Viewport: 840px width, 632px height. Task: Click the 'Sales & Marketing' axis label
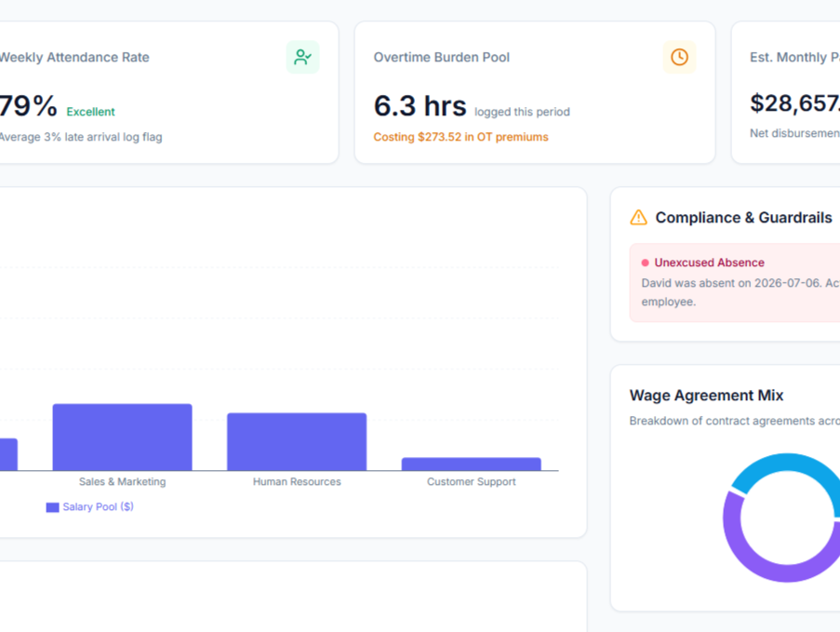click(122, 481)
